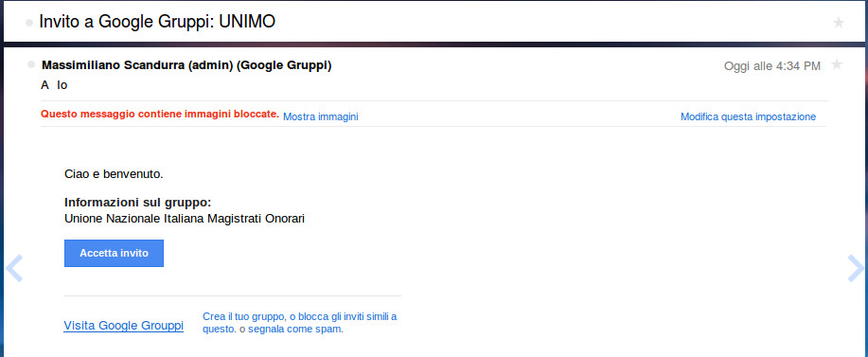Click the Accetta invito button

[114, 253]
